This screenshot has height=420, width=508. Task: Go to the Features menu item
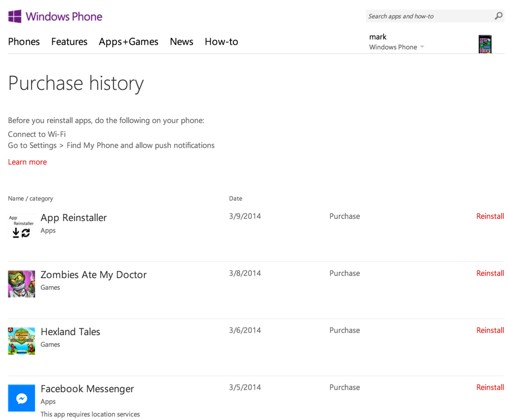pyautogui.click(x=69, y=42)
